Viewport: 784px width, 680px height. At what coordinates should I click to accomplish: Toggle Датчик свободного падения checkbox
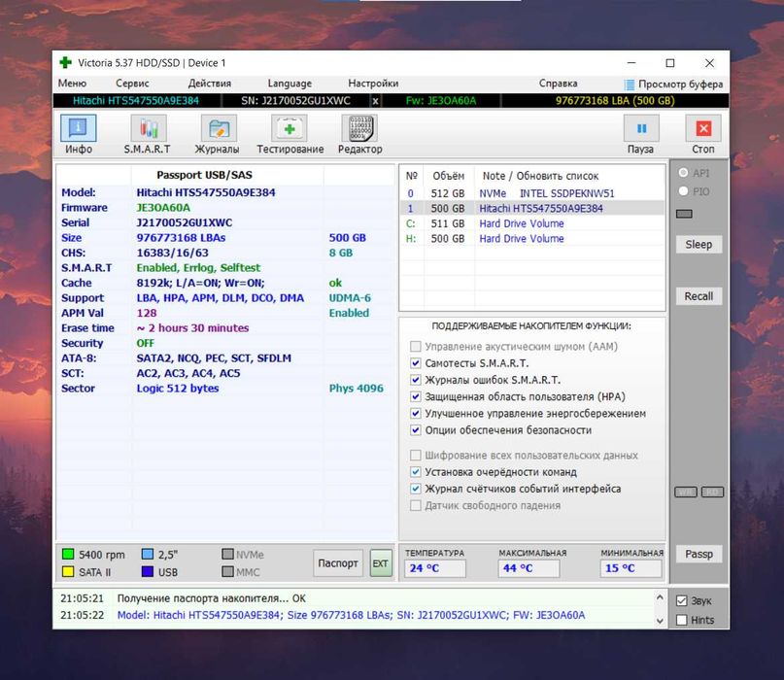point(415,505)
